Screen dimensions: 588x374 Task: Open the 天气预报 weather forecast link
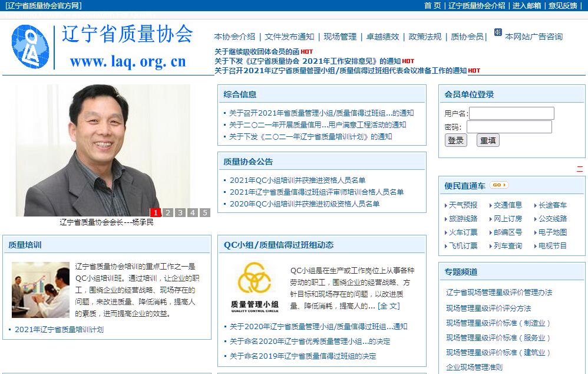[463, 205]
